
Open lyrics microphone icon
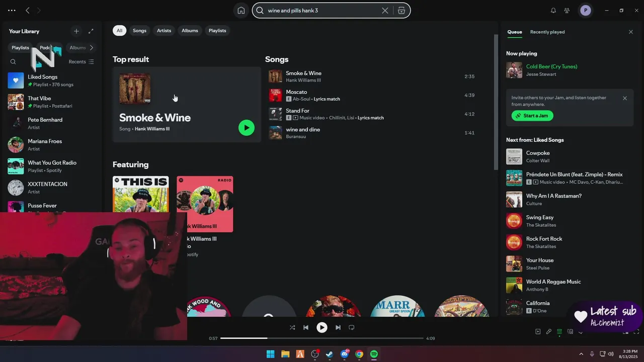tap(549, 332)
